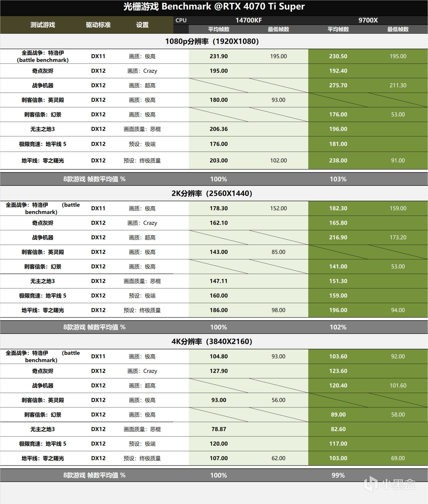Click the 设置 column header
428x504 pixels.
tap(142, 25)
